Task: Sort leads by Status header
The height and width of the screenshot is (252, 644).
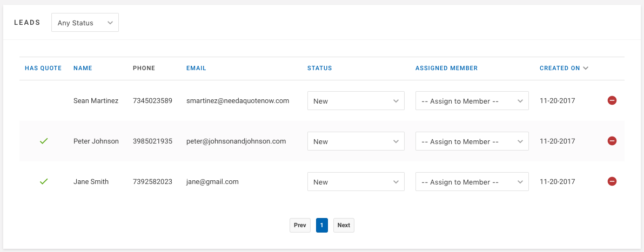Action: (x=319, y=68)
